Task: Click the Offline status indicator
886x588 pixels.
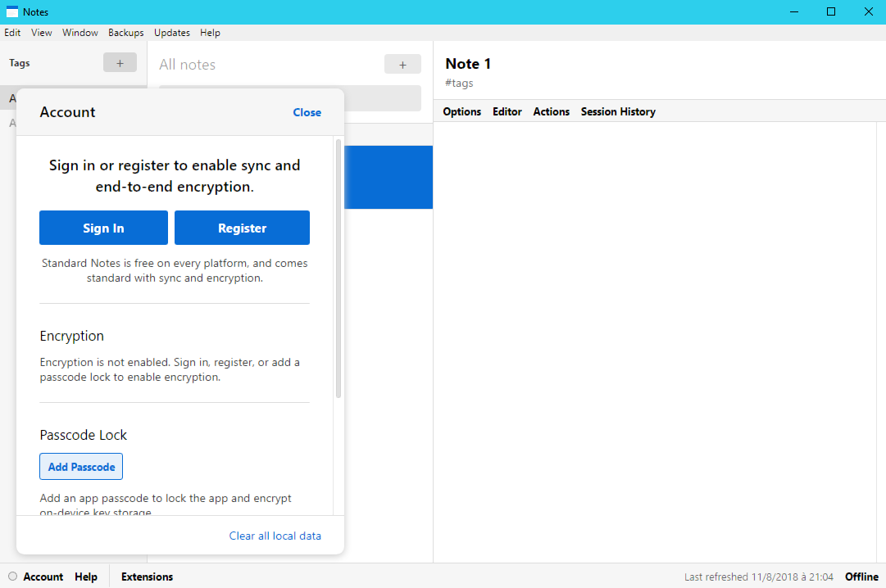Action: point(861,577)
